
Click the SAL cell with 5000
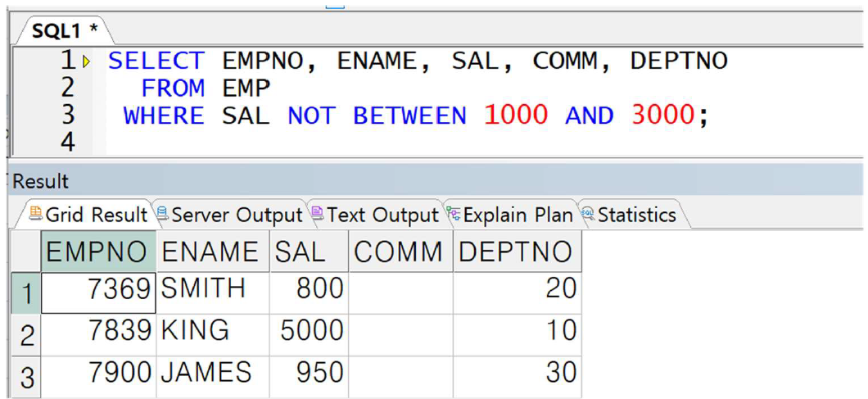pos(309,335)
